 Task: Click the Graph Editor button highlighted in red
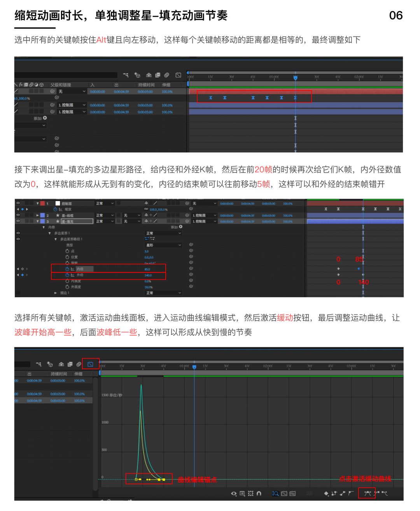coord(90,364)
